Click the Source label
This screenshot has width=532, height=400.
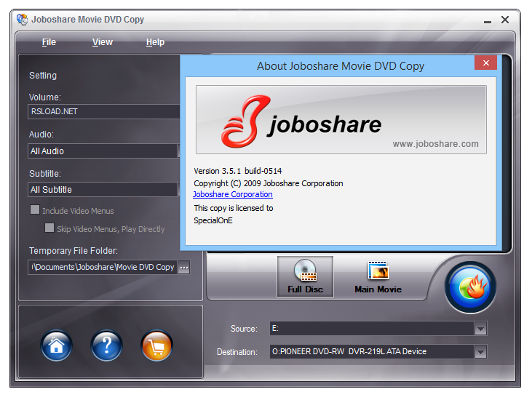click(x=244, y=329)
